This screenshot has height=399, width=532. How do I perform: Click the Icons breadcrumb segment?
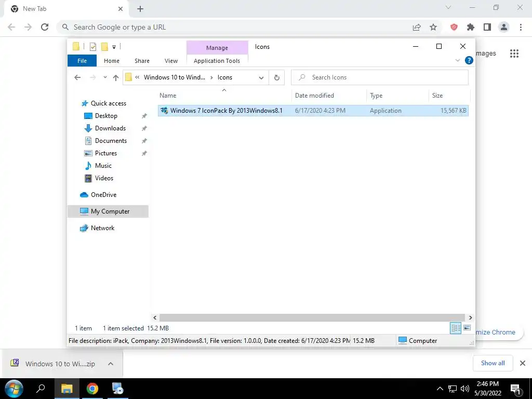point(225,77)
